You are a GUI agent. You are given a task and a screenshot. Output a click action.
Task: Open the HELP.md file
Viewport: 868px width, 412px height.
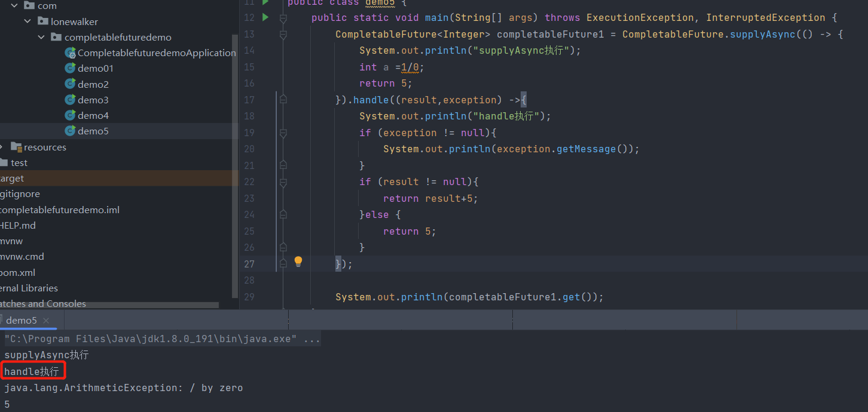point(18,225)
